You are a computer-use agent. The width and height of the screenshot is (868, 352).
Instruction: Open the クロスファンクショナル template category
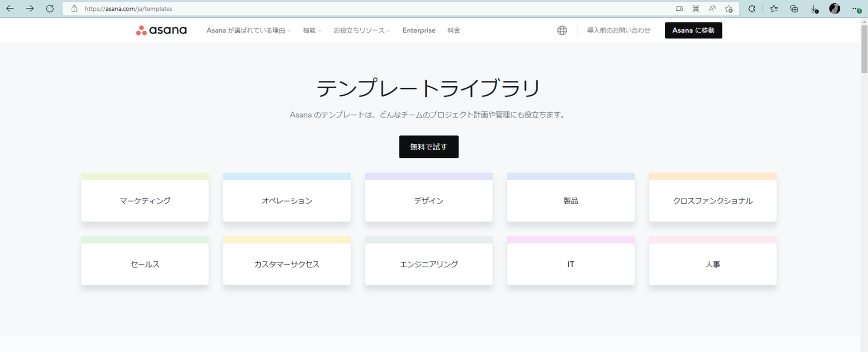pos(713,197)
